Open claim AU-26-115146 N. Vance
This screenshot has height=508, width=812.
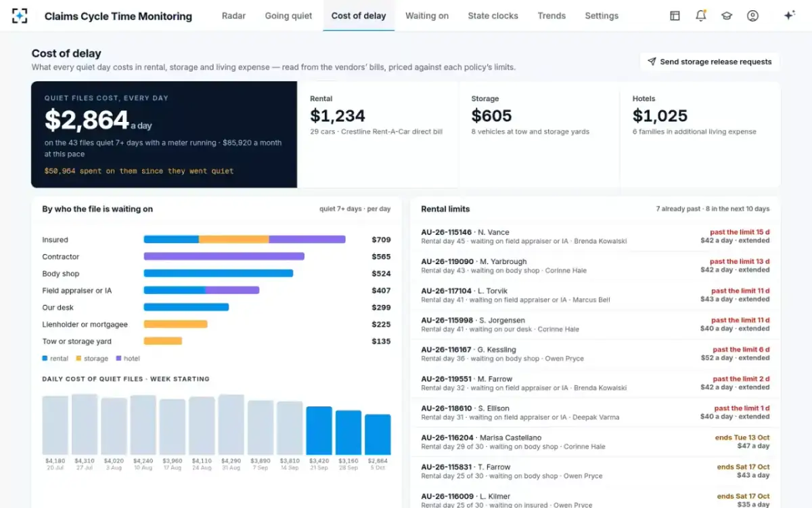(x=595, y=236)
